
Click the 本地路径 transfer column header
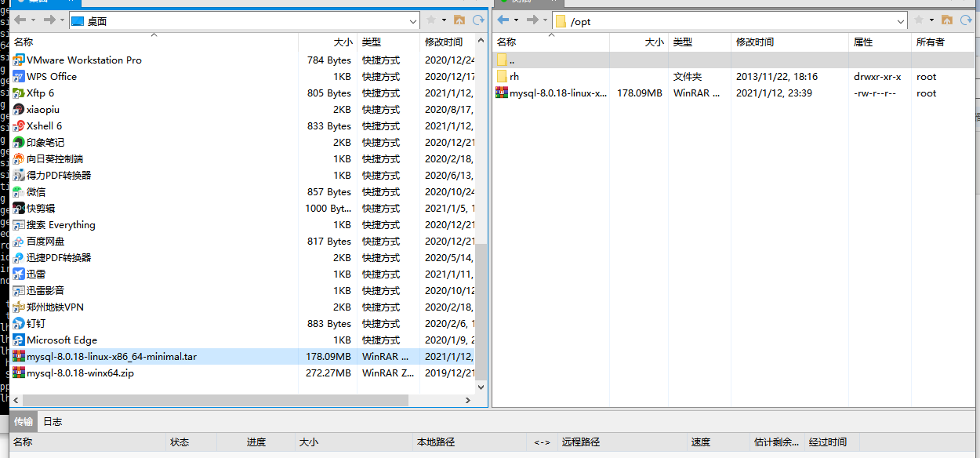pos(436,442)
